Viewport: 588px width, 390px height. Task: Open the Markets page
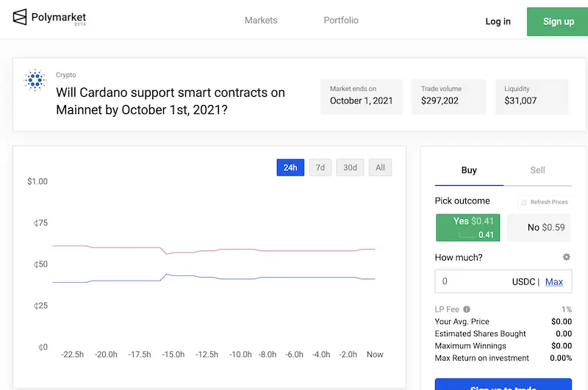coord(261,21)
